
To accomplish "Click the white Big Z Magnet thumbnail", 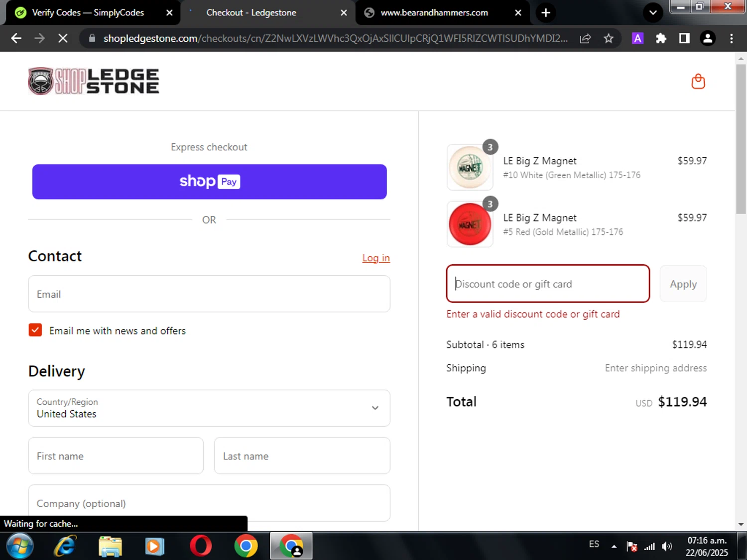I will pyautogui.click(x=470, y=167).
